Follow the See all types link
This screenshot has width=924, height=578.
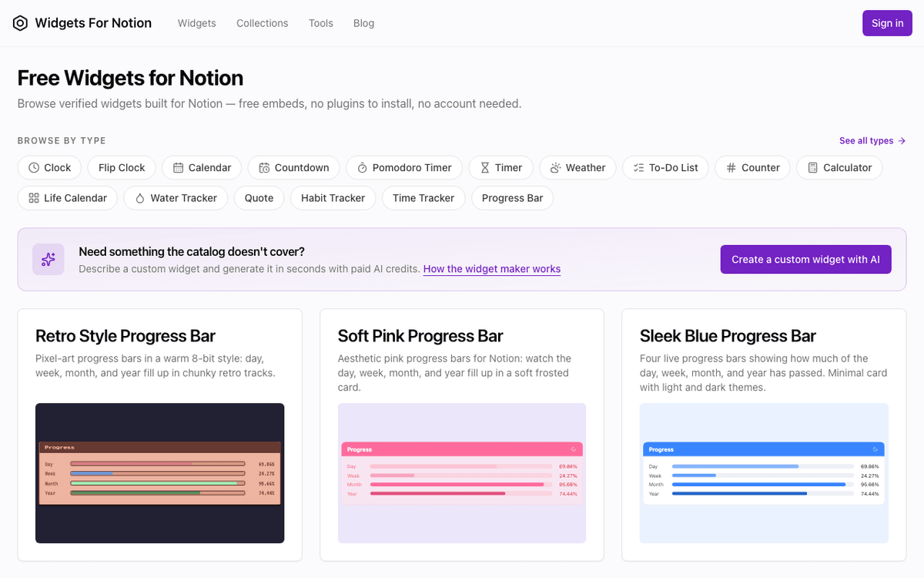[872, 141]
